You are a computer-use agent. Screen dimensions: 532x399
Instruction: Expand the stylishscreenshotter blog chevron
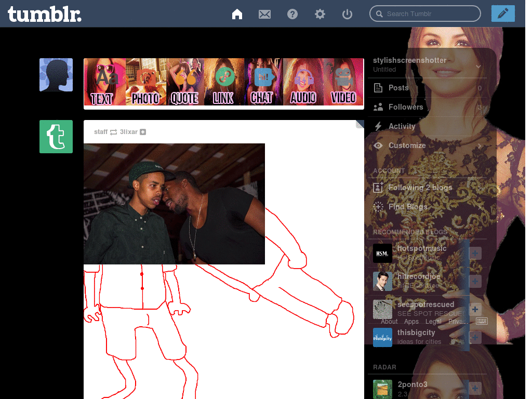(478, 66)
